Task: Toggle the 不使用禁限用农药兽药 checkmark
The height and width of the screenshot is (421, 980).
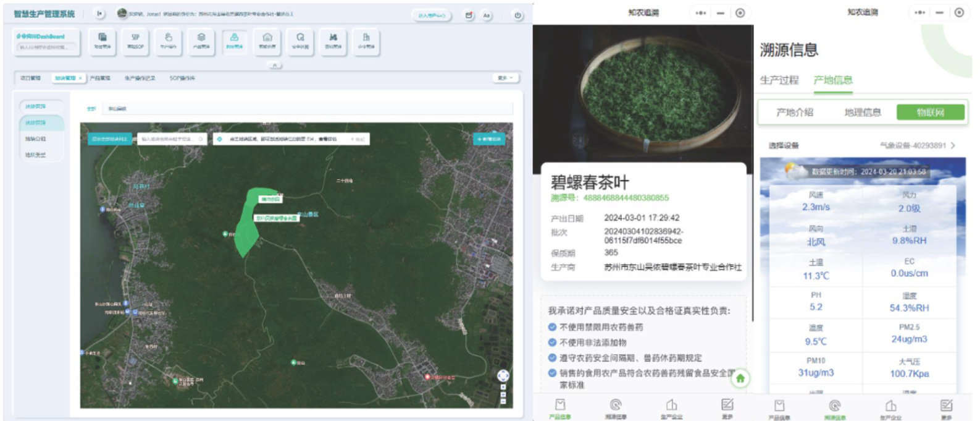Action: coord(552,327)
